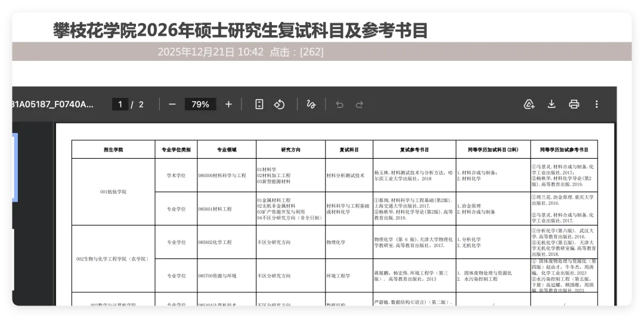Select the 03新型能源材料 research direction
The height and width of the screenshot is (318, 644).
pyautogui.click(x=274, y=181)
